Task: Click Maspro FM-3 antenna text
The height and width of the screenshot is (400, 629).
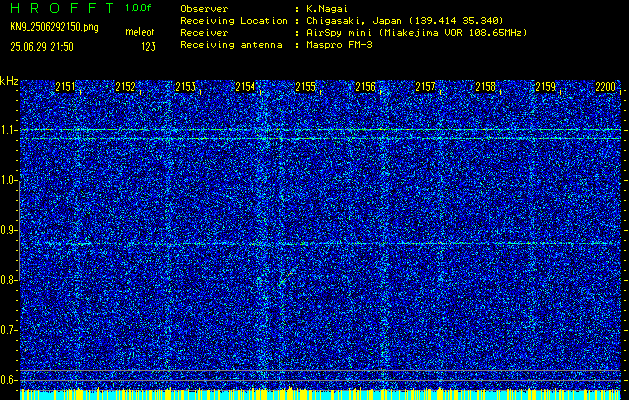Action: pos(339,45)
